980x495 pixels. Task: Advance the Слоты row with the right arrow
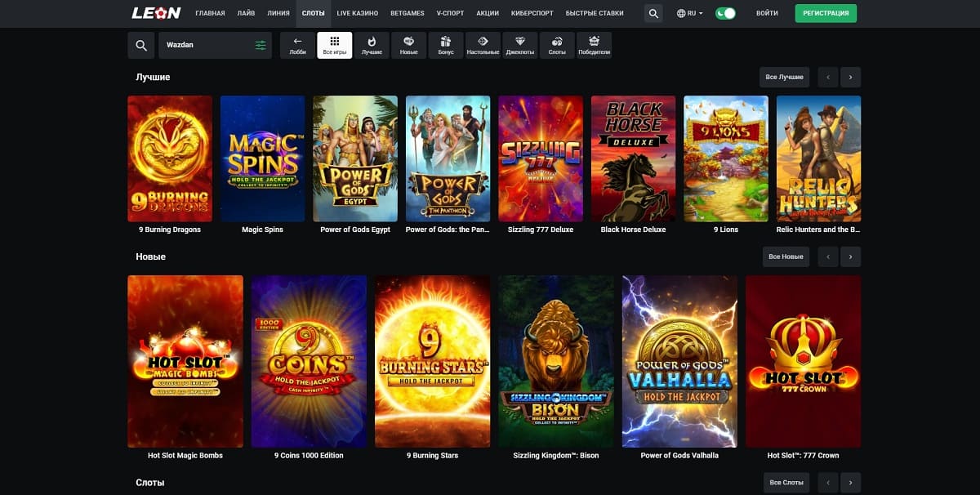click(x=850, y=483)
